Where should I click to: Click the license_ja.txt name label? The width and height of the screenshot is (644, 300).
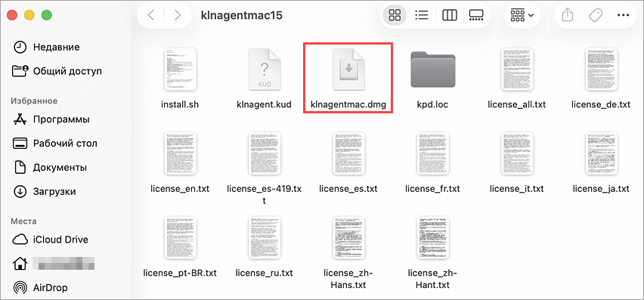[x=600, y=189]
